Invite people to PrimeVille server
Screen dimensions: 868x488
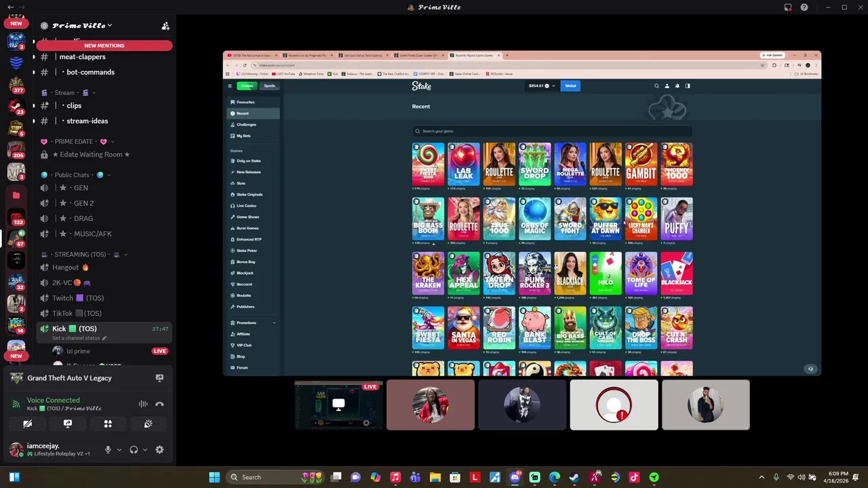coord(165,26)
